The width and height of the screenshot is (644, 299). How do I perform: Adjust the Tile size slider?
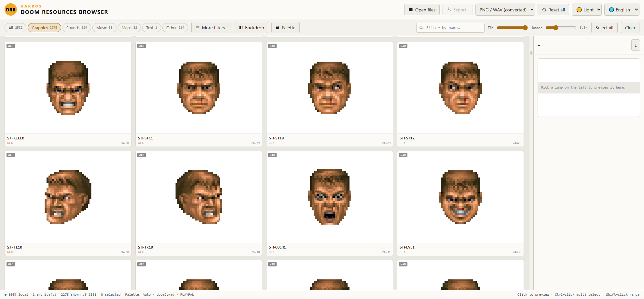512,28
